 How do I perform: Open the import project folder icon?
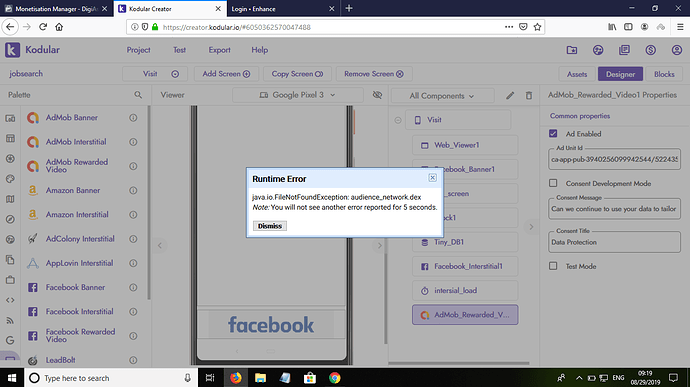point(572,50)
